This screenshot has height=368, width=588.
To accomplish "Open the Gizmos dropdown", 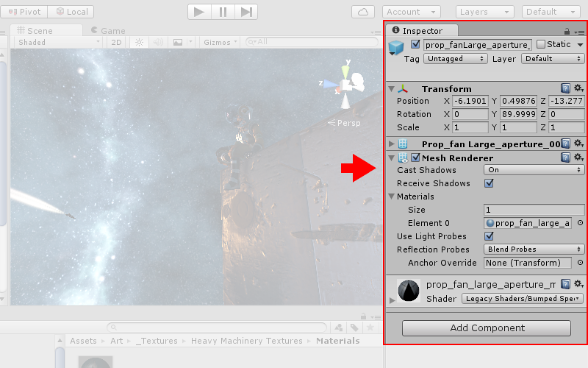I will tap(220, 43).
